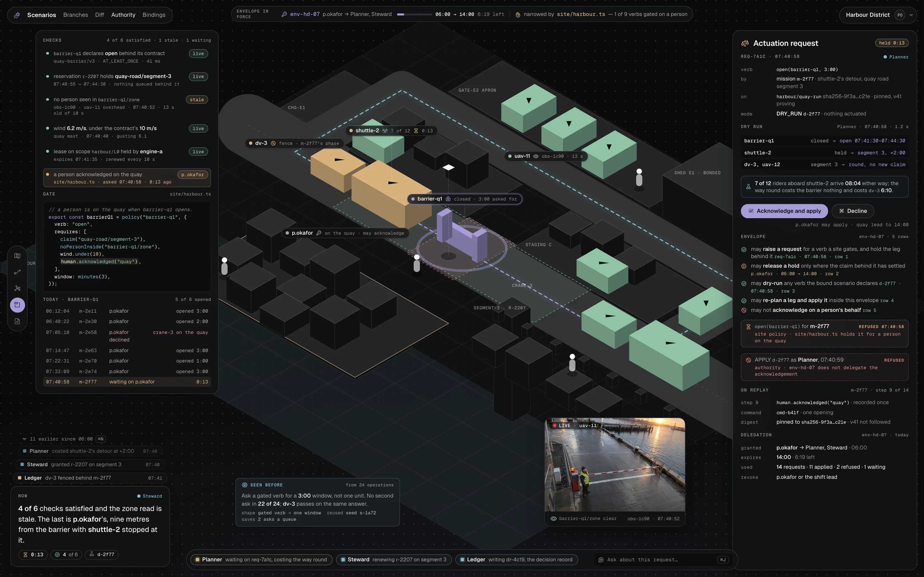Viewport: 924px width, 577px height.
Task: Click the Decline button
Action: click(x=853, y=211)
